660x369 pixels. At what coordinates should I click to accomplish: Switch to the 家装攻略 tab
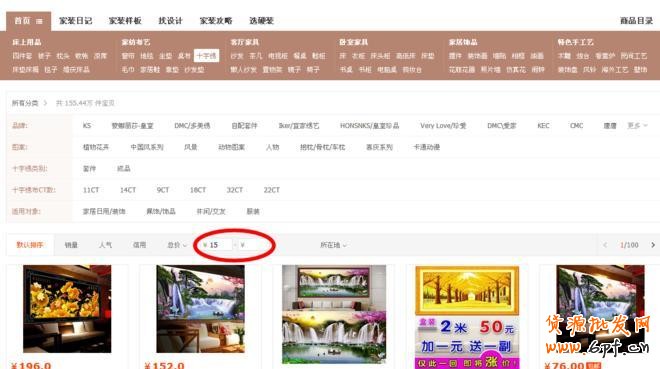click(216, 21)
